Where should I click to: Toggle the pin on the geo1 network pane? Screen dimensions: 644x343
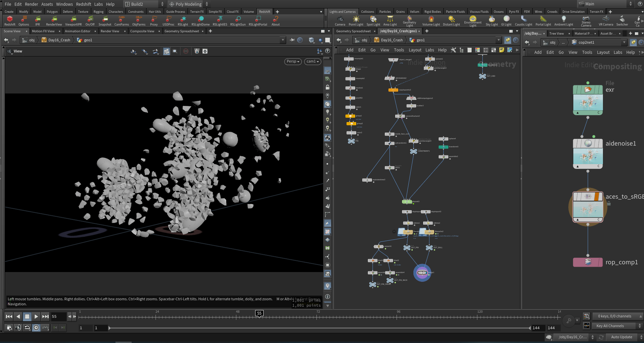pyautogui.click(x=508, y=40)
